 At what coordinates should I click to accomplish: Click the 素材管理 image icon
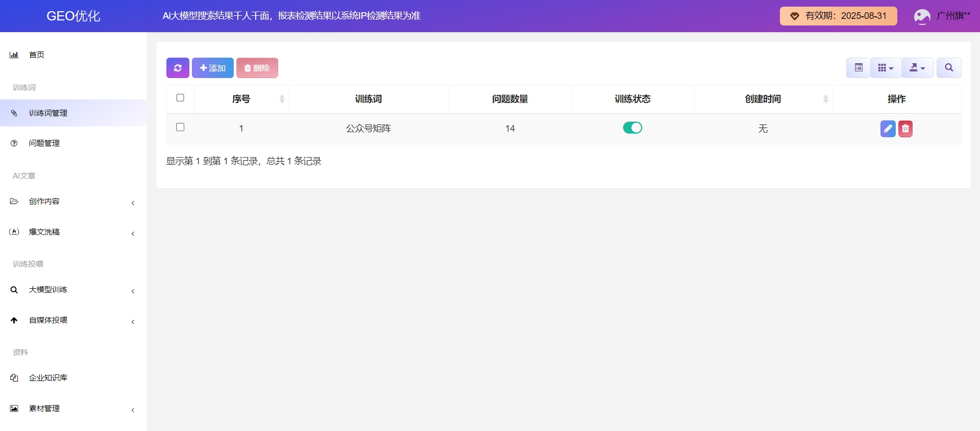tap(14, 408)
